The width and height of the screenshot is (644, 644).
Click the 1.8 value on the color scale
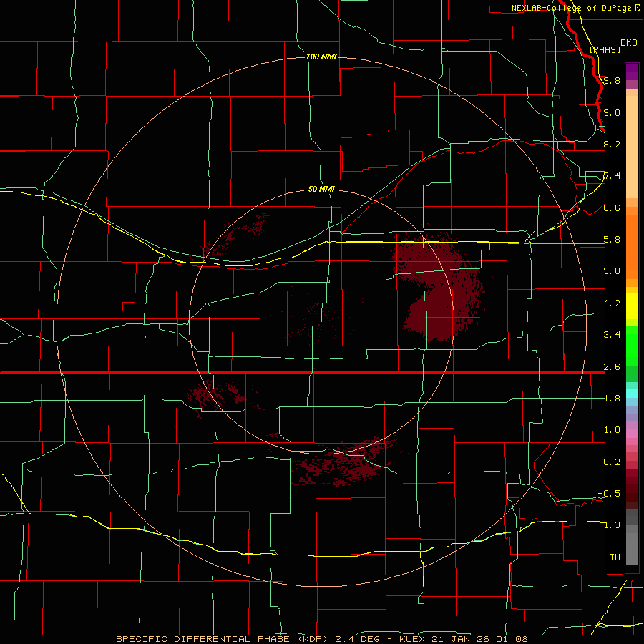tap(612, 399)
